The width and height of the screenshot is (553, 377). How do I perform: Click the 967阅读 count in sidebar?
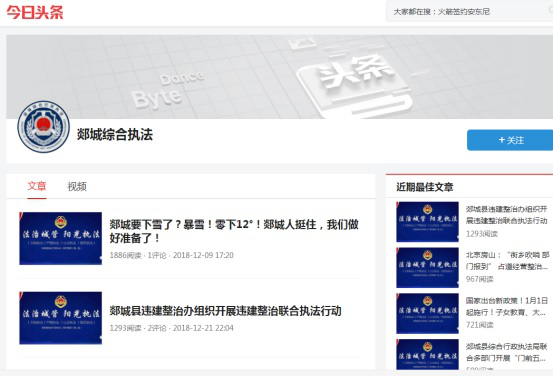pyautogui.click(x=480, y=279)
